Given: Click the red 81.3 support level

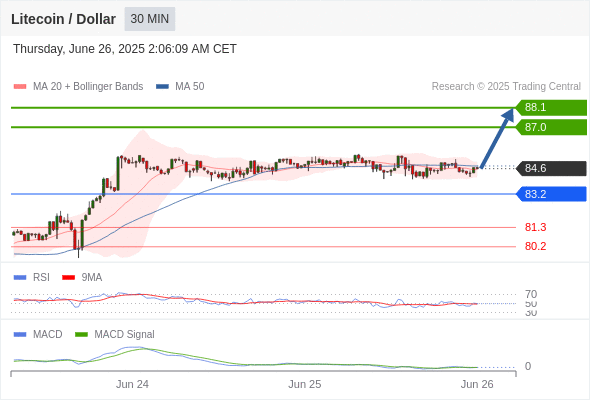Looking at the screenshot, I should [x=535, y=227].
